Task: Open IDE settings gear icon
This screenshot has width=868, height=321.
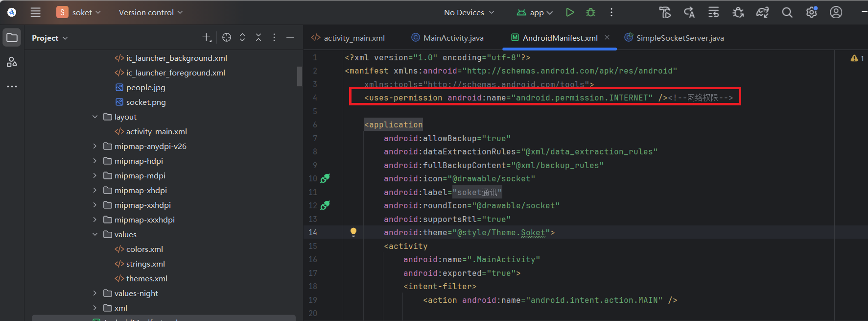Action: pos(812,12)
